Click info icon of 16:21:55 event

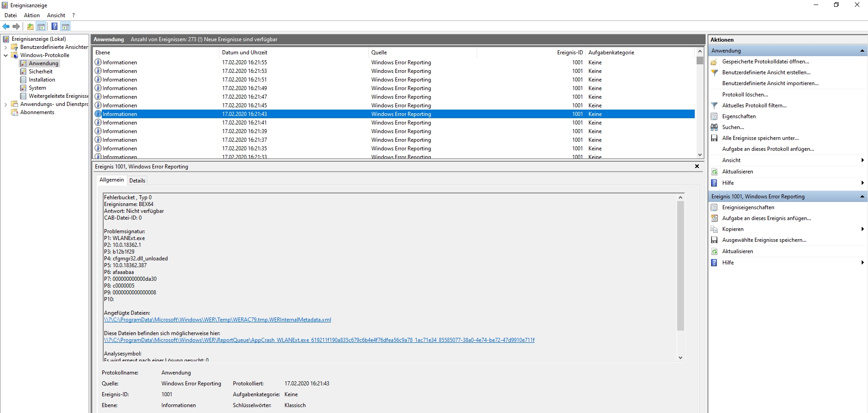(98, 62)
